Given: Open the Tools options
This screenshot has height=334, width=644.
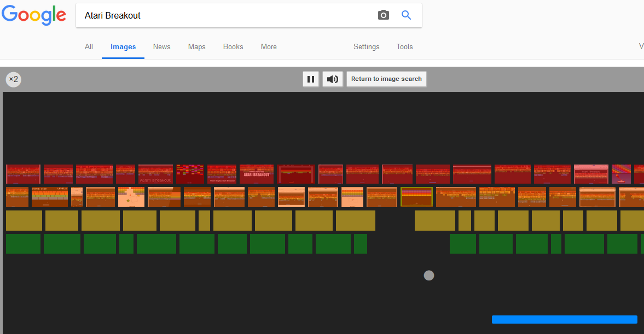Looking at the screenshot, I should (404, 47).
